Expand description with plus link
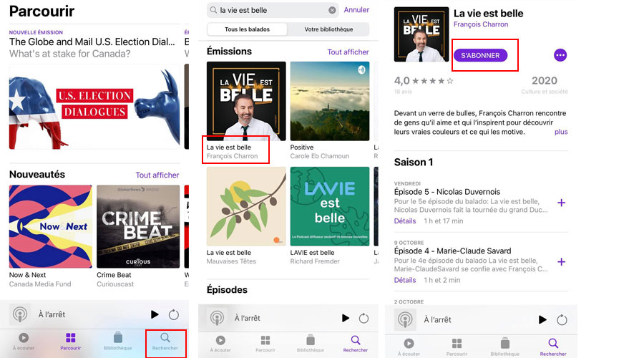 click(560, 132)
